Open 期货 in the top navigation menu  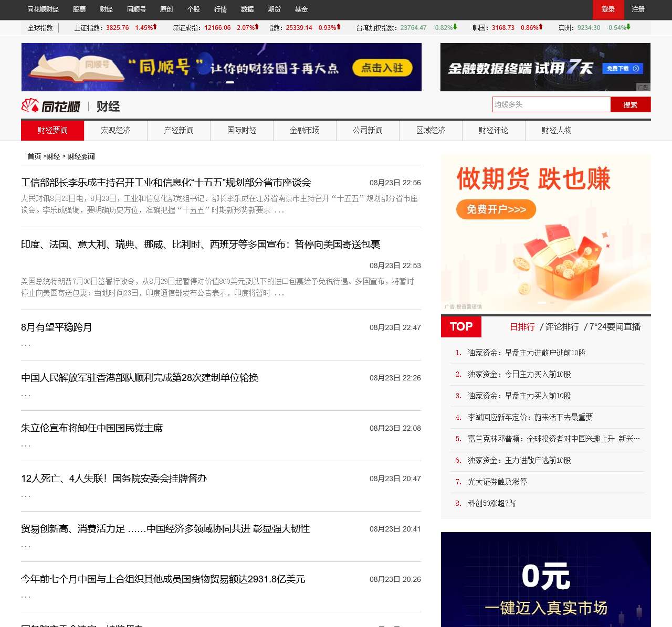click(275, 9)
